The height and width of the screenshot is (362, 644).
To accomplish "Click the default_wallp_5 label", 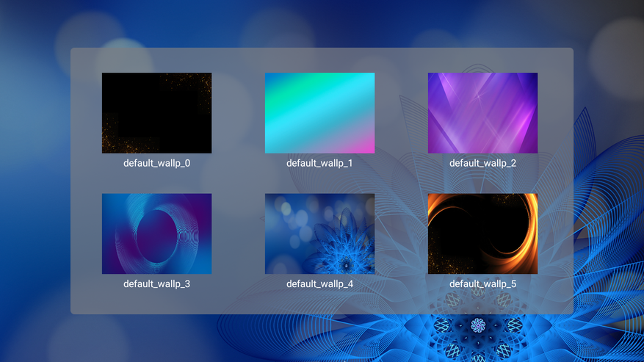I will point(482,284).
